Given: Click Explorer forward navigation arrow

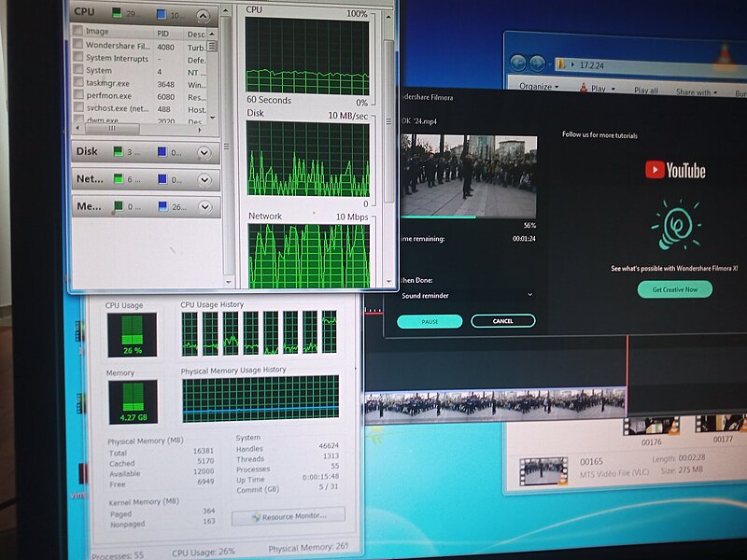Looking at the screenshot, I should [x=538, y=63].
